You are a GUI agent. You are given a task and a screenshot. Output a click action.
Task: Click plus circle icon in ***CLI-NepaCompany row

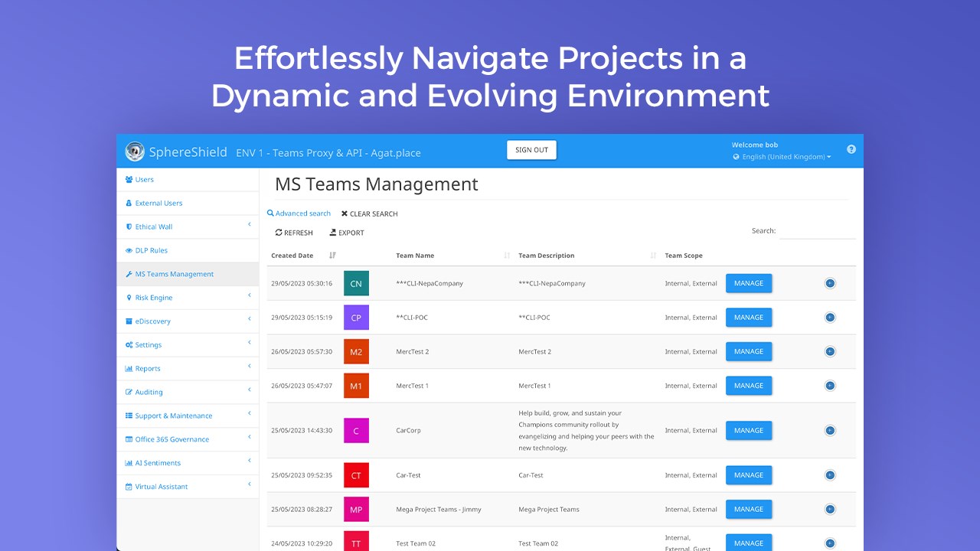pos(830,283)
